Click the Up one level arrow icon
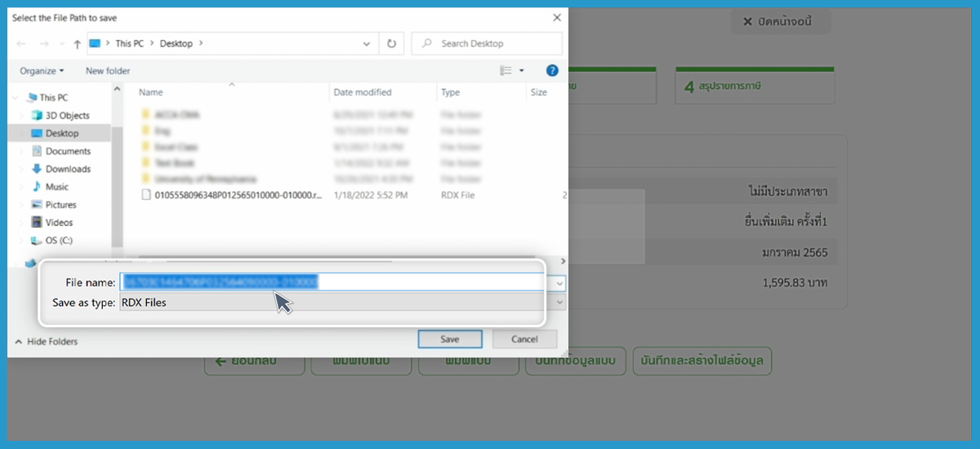 pyautogui.click(x=77, y=44)
